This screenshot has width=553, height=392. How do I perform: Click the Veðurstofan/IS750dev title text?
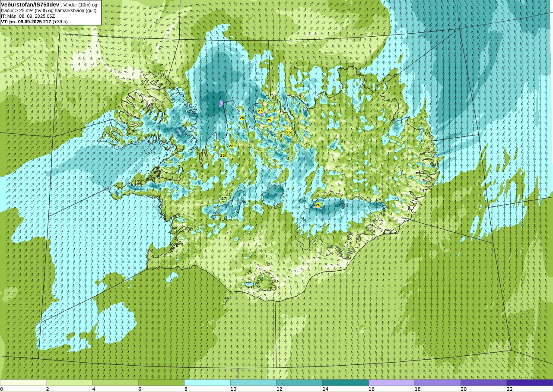tap(30, 4)
